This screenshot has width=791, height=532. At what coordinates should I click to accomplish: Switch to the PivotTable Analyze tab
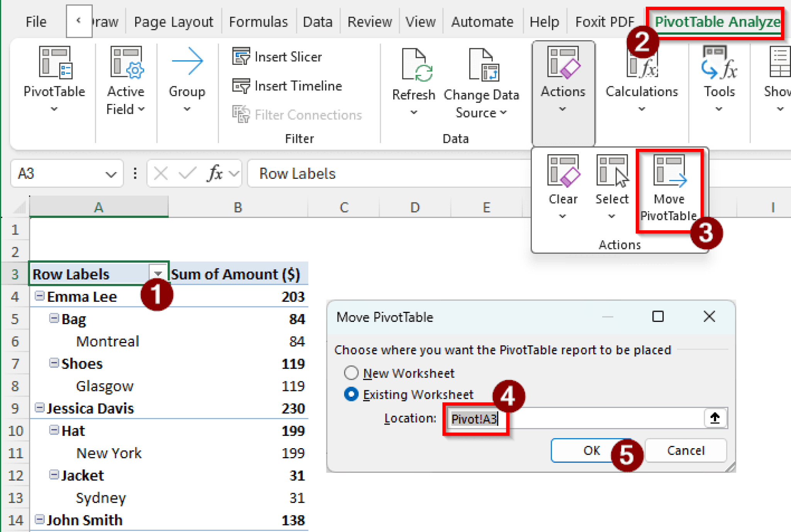click(717, 22)
